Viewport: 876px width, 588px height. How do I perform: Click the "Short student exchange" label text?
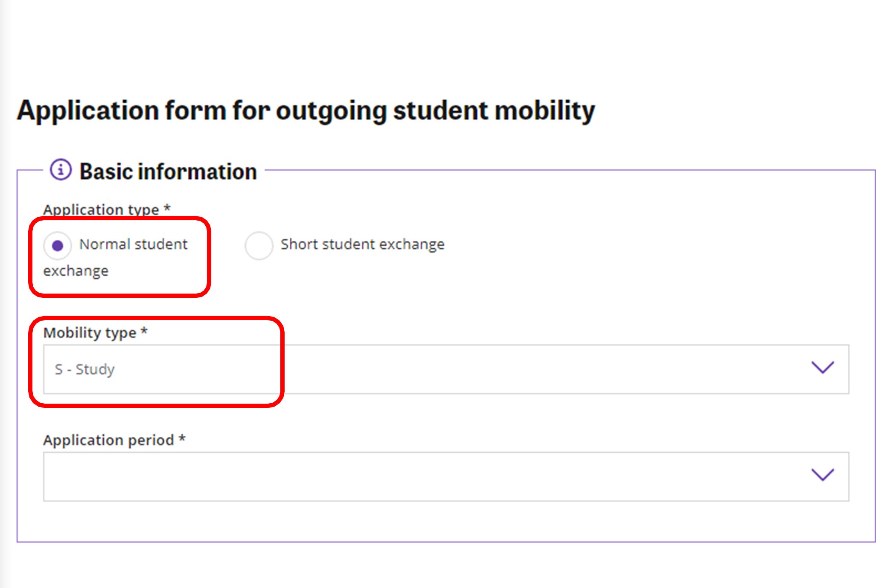pyautogui.click(x=362, y=245)
